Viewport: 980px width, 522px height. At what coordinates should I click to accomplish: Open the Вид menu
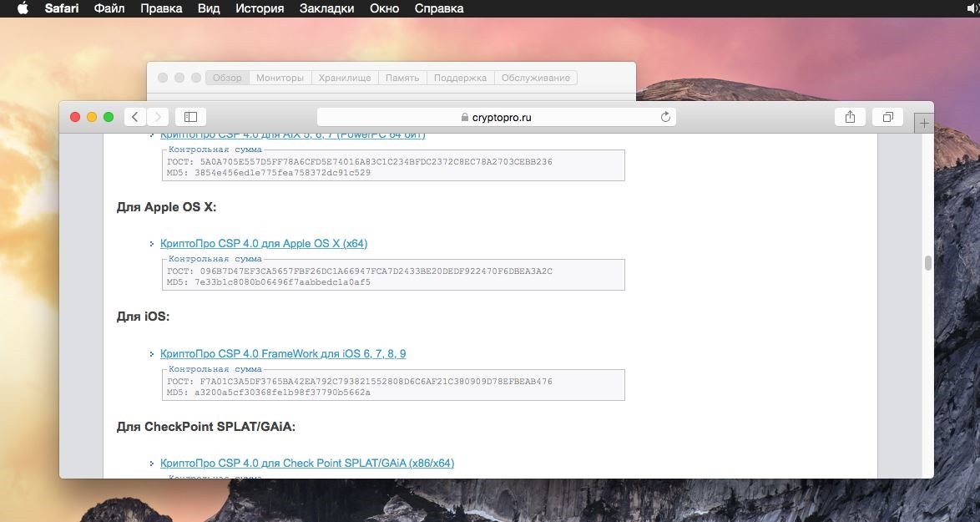pyautogui.click(x=209, y=8)
